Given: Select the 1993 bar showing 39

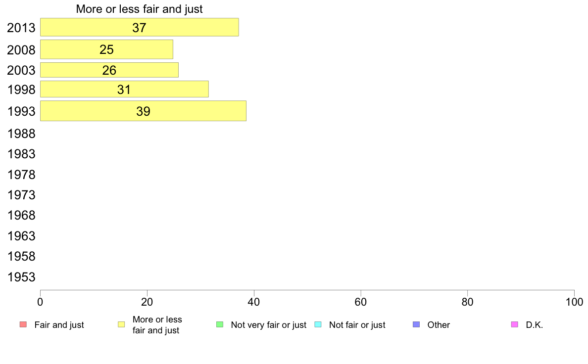Looking at the screenshot, I should [x=143, y=111].
